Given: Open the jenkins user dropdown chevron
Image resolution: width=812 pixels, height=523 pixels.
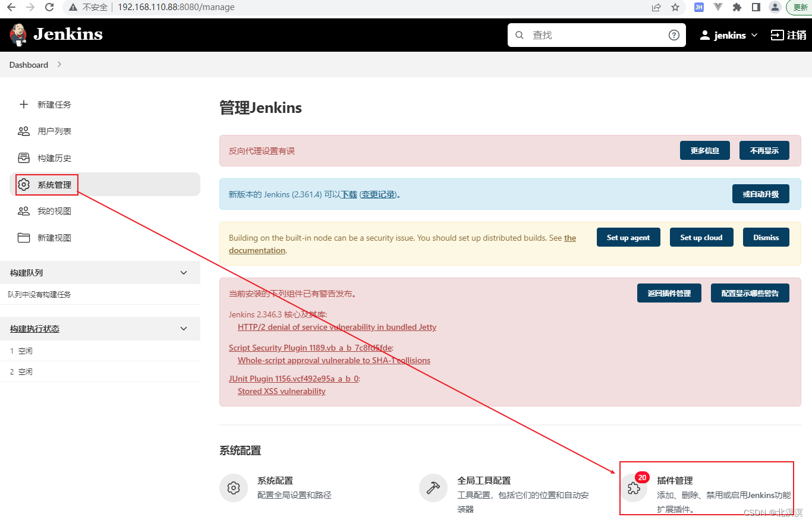Looking at the screenshot, I should (754, 35).
